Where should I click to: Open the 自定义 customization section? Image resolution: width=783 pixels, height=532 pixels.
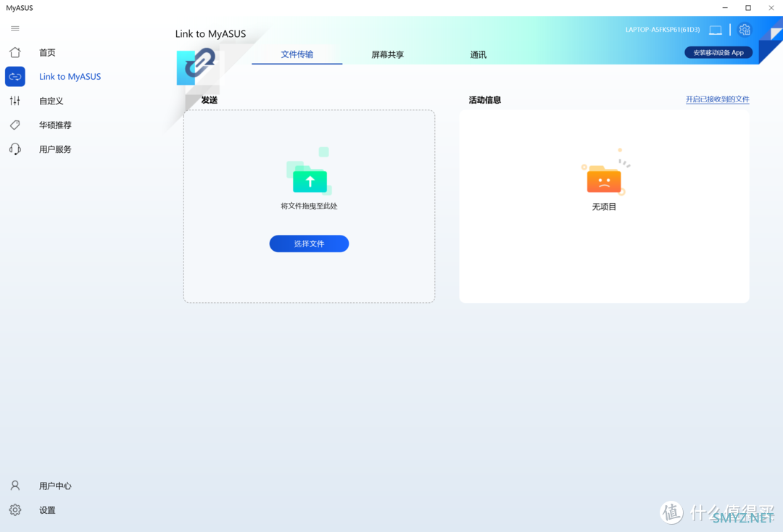[x=51, y=101]
